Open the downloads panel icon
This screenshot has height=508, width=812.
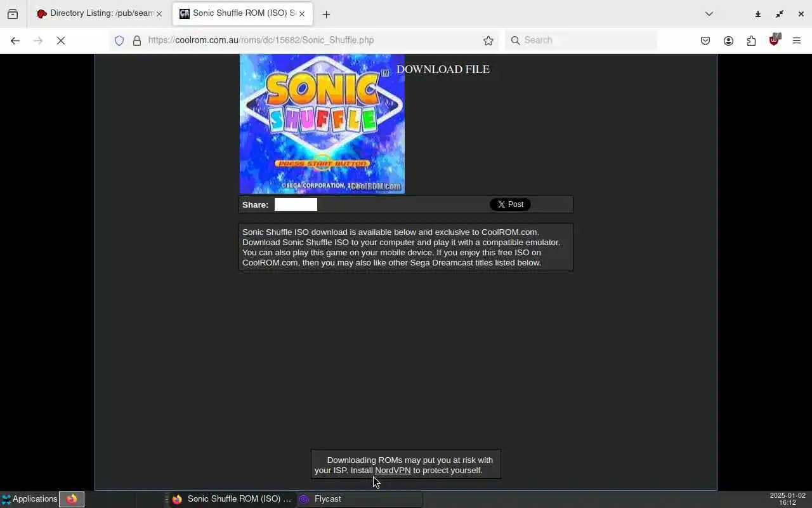point(757,14)
